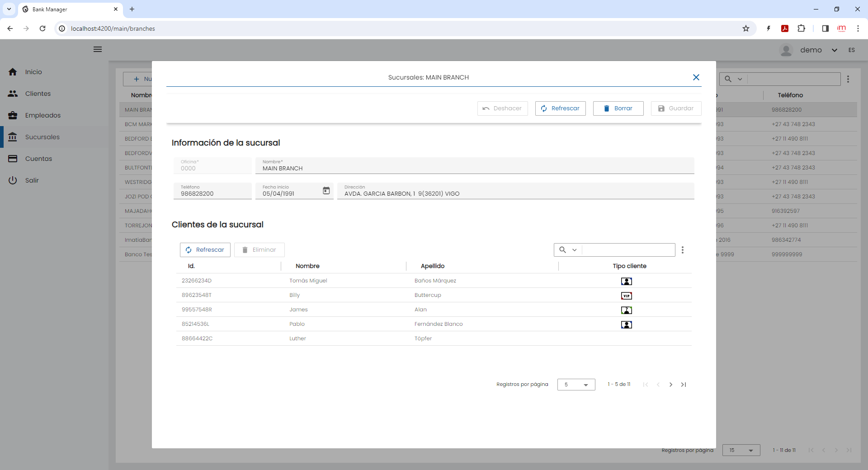Open the Chrome three-dot menu
This screenshot has width=868, height=470.
pos(858,28)
